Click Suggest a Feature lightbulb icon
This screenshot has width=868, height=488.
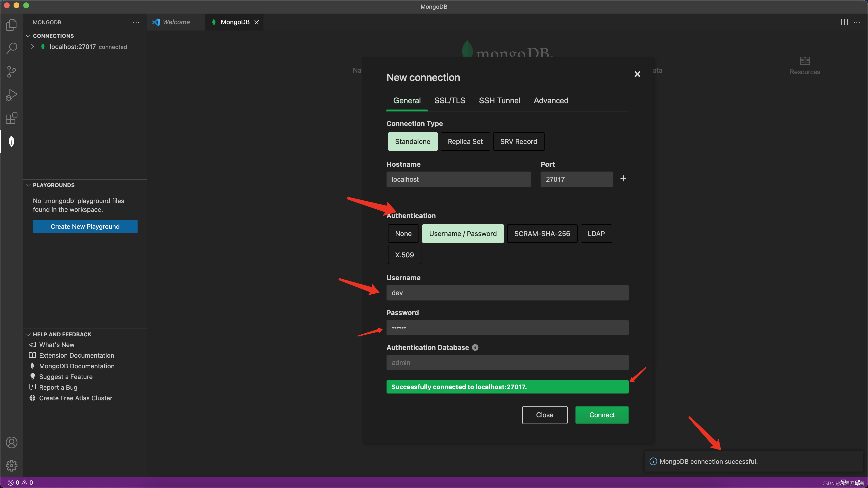(x=32, y=377)
